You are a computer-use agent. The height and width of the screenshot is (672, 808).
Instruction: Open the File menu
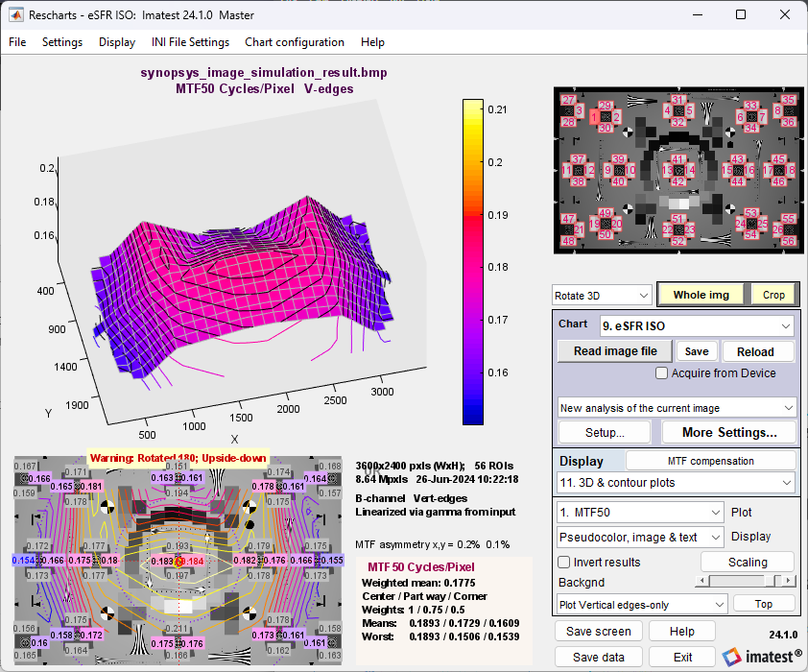point(17,42)
